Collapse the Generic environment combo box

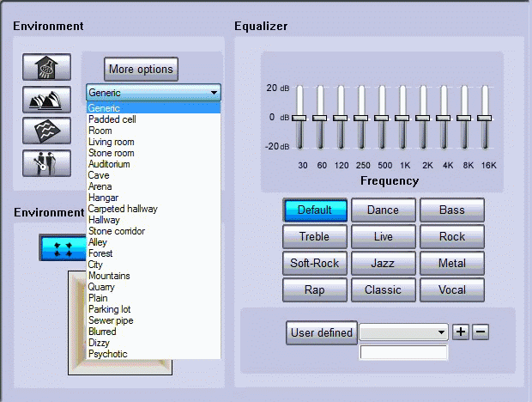tap(154, 93)
